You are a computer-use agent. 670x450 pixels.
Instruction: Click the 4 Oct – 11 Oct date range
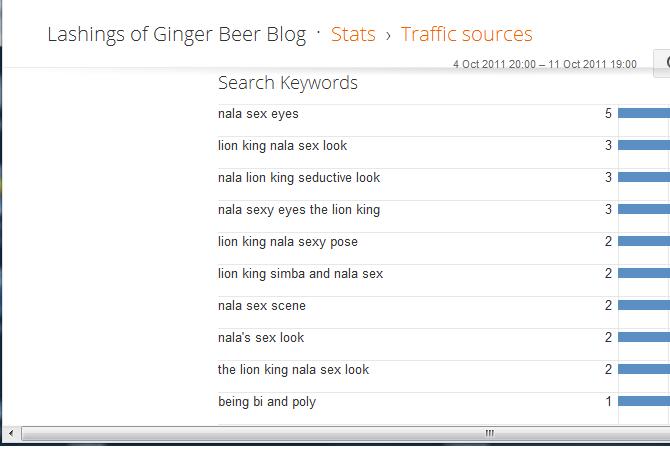pos(544,64)
